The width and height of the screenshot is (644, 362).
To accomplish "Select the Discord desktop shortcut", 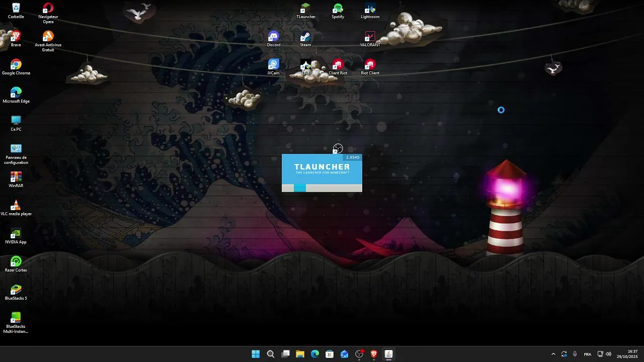I will (274, 39).
